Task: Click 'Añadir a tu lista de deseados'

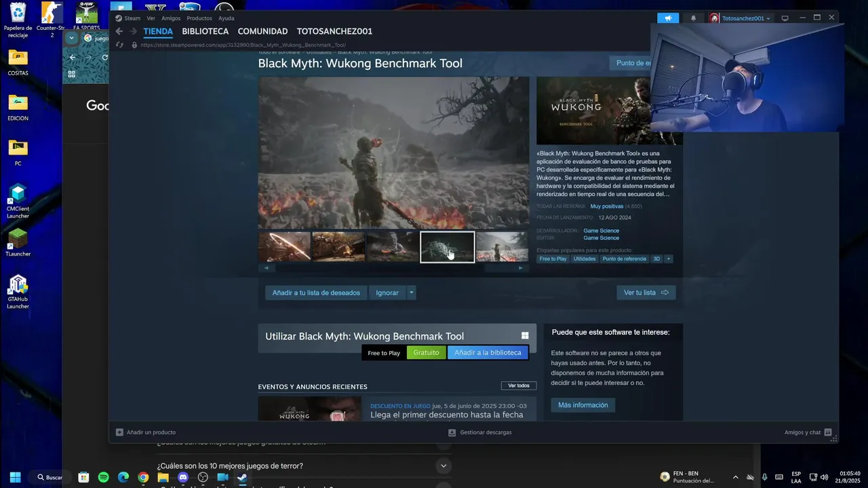Action: pos(316,293)
